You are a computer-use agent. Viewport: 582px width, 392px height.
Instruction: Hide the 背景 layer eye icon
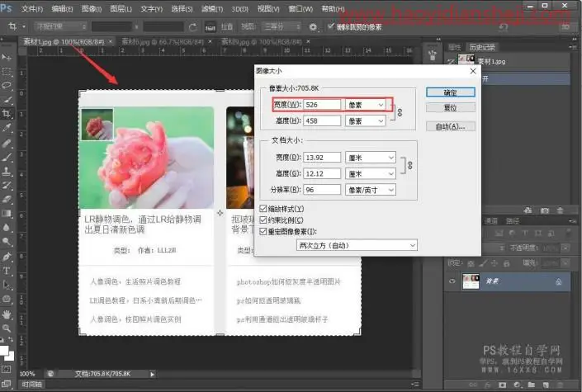pos(452,281)
